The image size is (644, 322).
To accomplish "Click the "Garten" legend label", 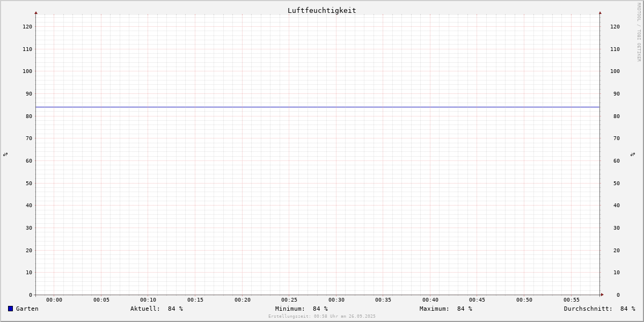I will point(27,309).
